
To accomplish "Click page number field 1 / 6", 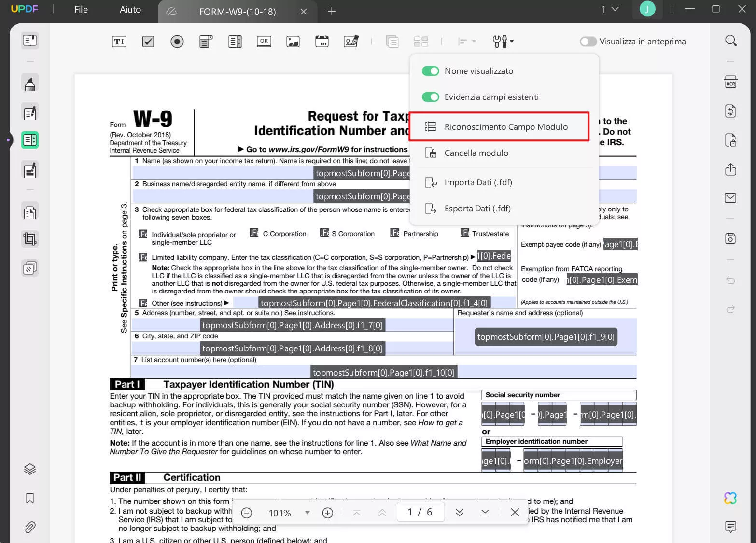I will click(420, 512).
